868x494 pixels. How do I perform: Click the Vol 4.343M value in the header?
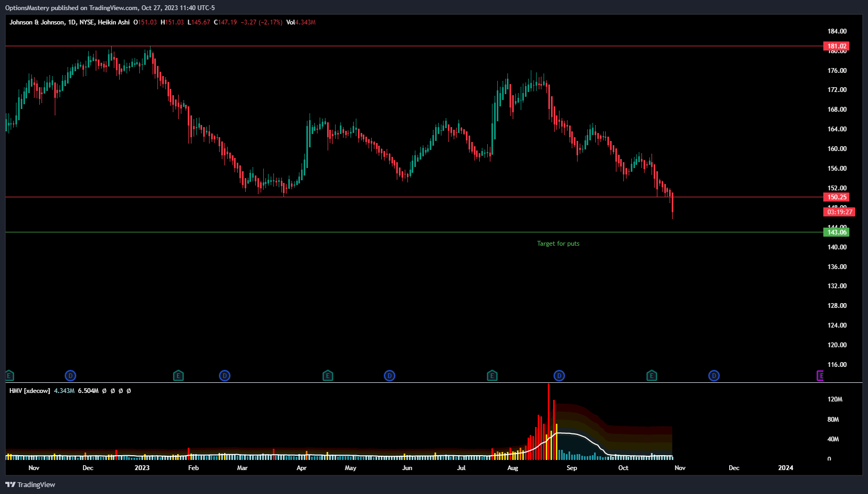[301, 22]
